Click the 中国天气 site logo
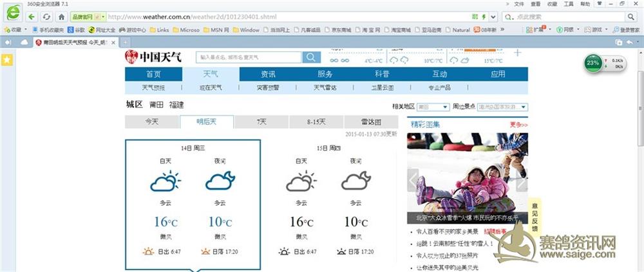The width and height of the screenshot is (644, 272). point(153,57)
